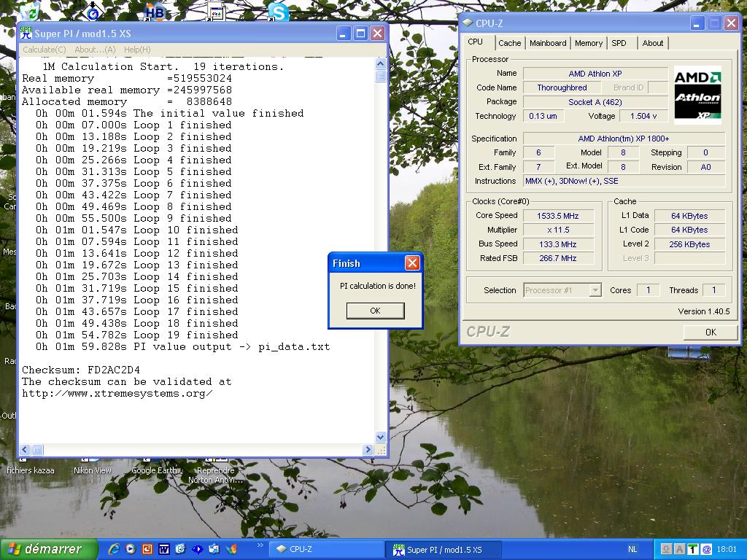
Task: Click the Name field showing AMD Athlon XP
Action: point(595,74)
